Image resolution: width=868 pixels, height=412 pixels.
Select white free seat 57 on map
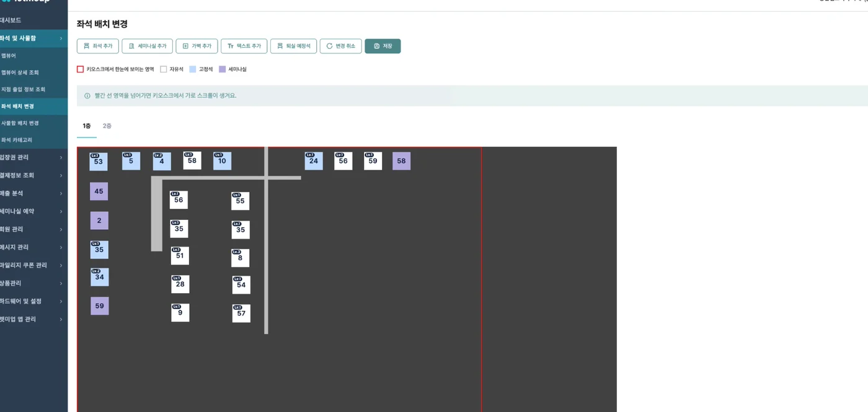click(x=241, y=313)
